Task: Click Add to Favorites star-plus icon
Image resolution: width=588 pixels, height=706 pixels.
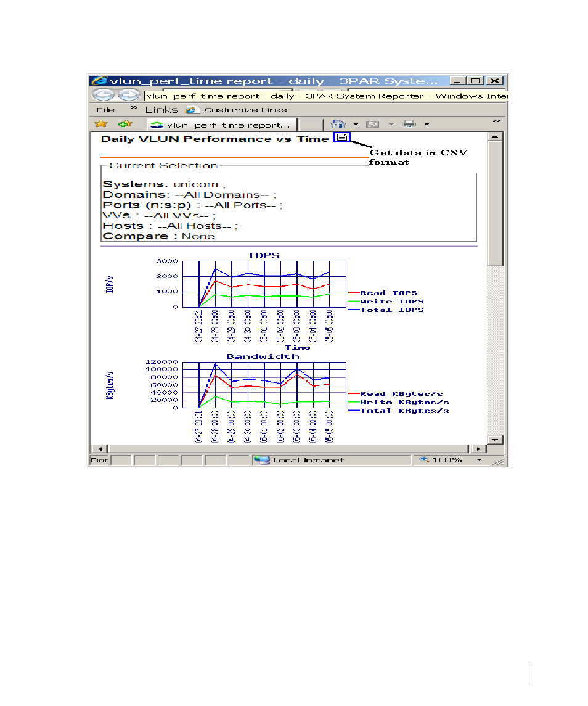Action: click(125, 124)
